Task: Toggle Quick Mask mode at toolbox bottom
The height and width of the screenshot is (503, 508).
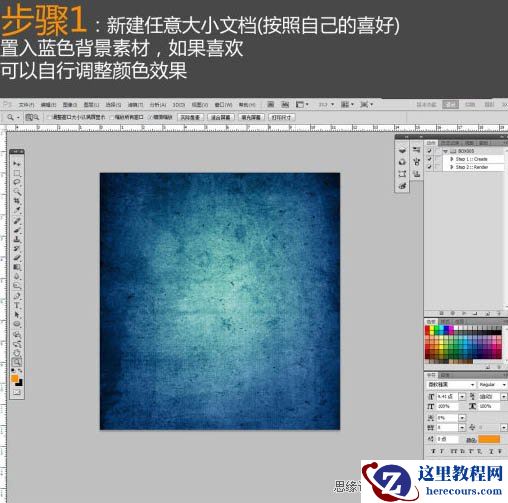Action: (17, 393)
